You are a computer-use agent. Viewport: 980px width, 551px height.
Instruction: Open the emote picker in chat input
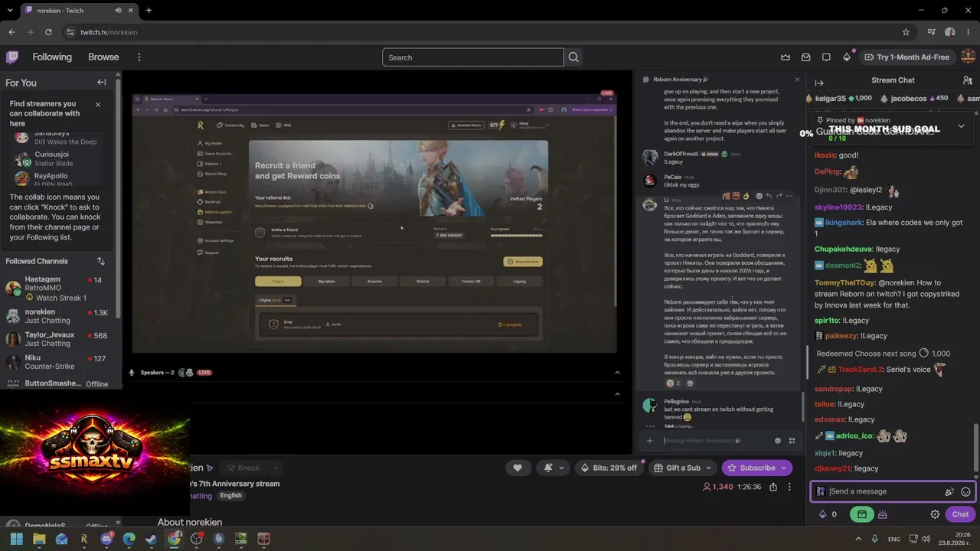(x=965, y=492)
